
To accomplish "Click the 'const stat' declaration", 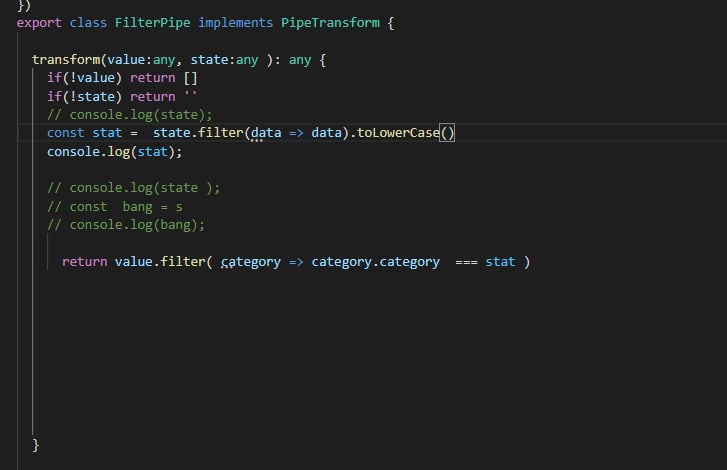I will point(84,133).
